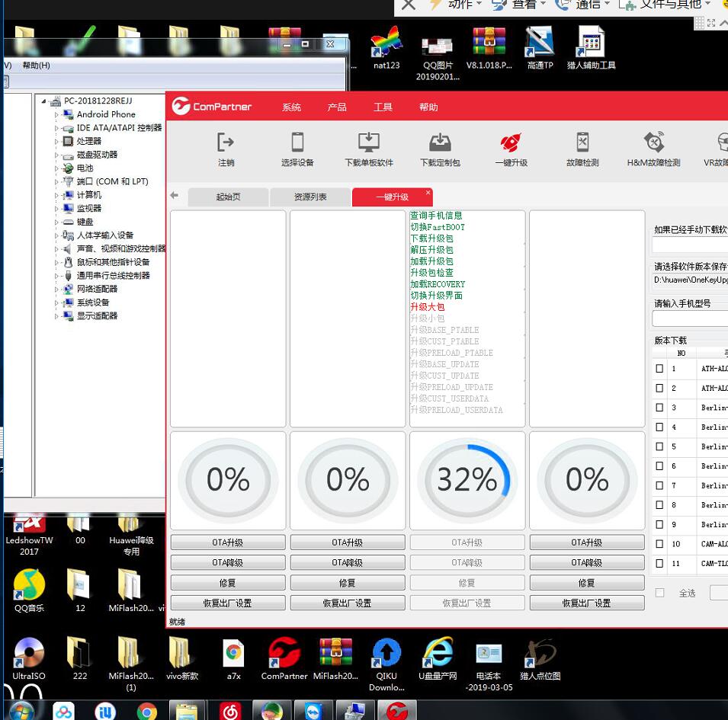This screenshot has height=720, width=728.
Task: Click the 32% progress ring
Action: pyautogui.click(x=467, y=480)
